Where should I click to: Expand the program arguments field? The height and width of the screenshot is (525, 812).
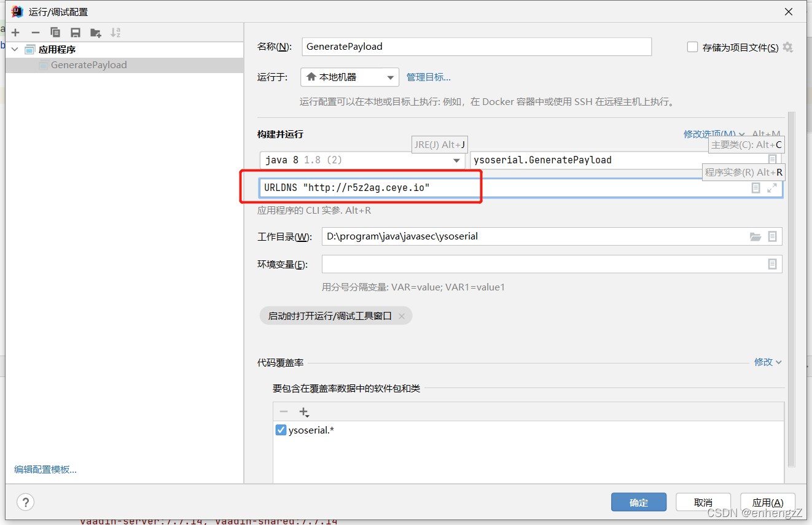click(772, 188)
